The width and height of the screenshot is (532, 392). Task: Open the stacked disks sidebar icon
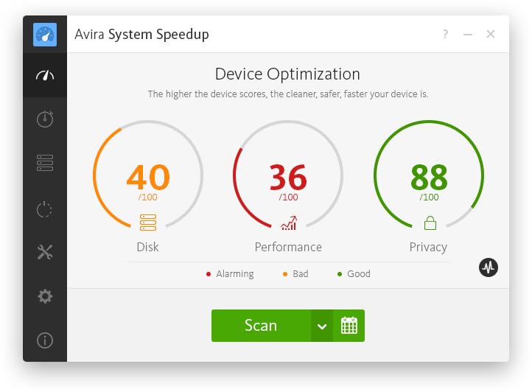45,164
